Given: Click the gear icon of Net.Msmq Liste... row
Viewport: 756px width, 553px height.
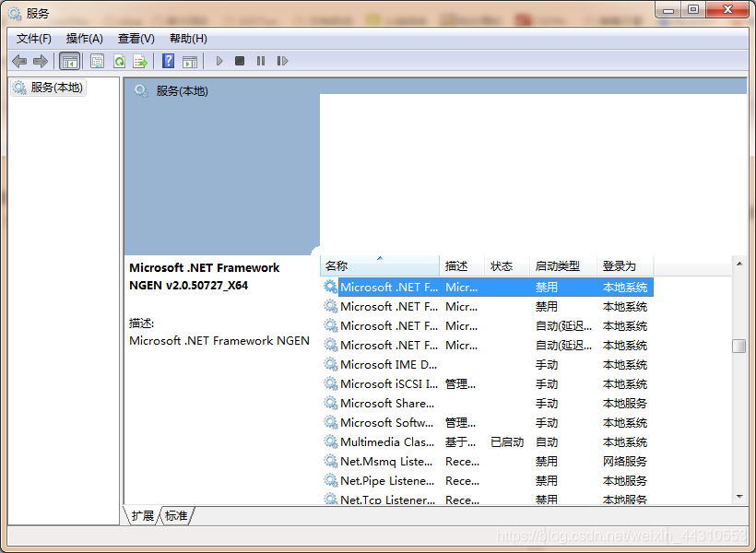Looking at the screenshot, I should coord(330,461).
